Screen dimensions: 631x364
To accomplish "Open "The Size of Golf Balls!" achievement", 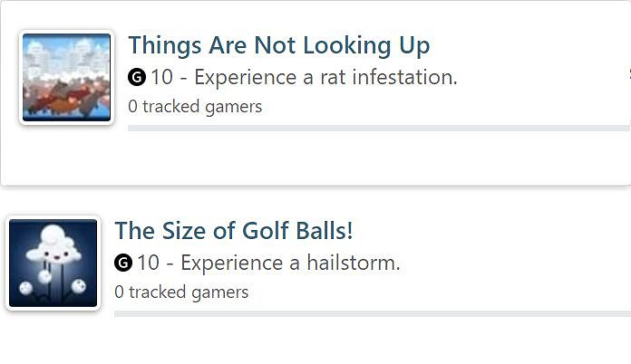I will [x=233, y=231].
